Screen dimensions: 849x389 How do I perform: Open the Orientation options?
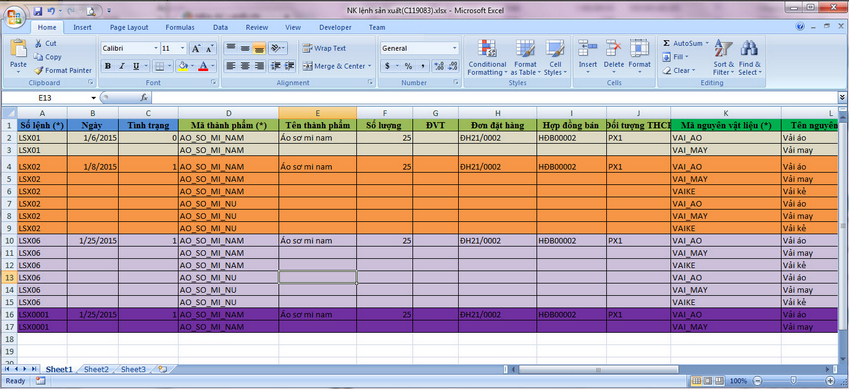pyautogui.click(x=277, y=48)
